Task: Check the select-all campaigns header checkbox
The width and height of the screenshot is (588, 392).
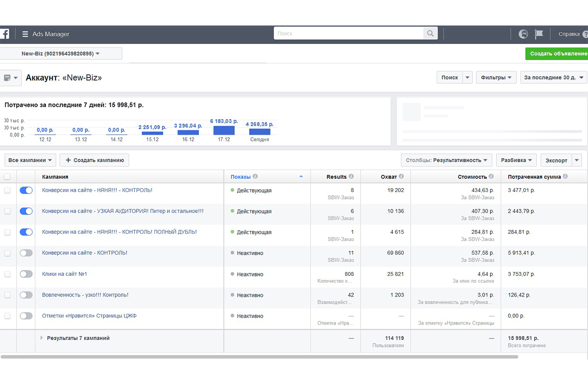Action: pyautogui.click(x=7, y=177)
